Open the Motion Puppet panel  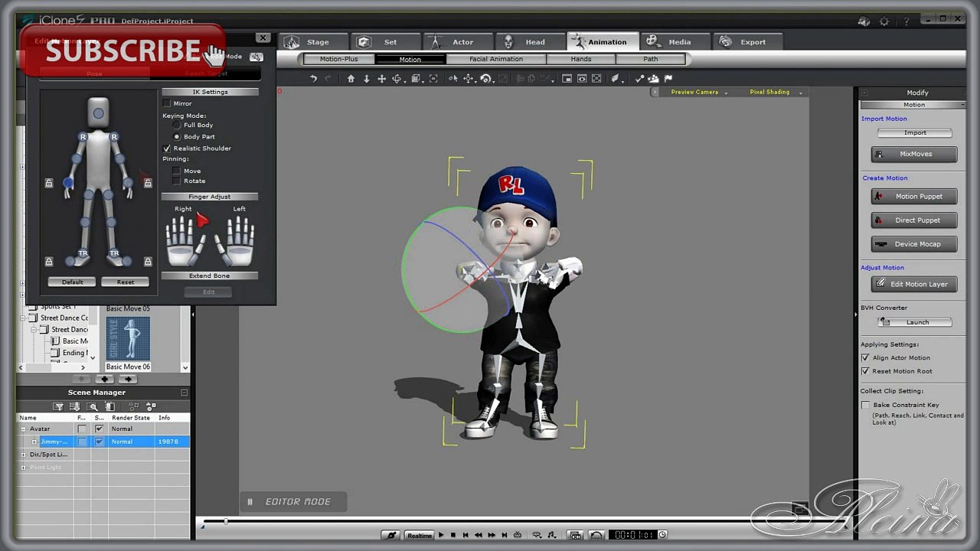914,197
